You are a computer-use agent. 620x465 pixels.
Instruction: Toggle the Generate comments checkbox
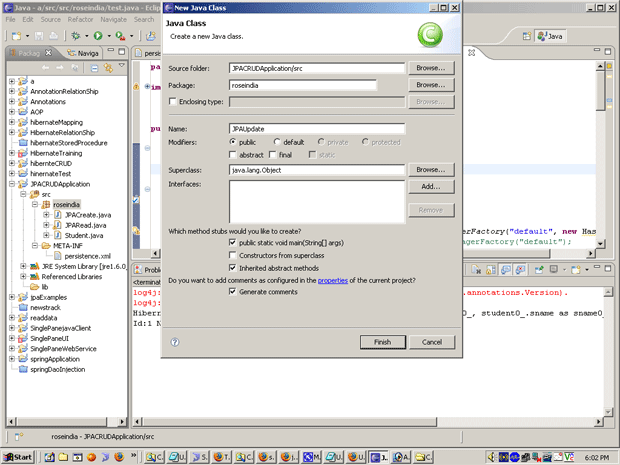pos(232,291)
